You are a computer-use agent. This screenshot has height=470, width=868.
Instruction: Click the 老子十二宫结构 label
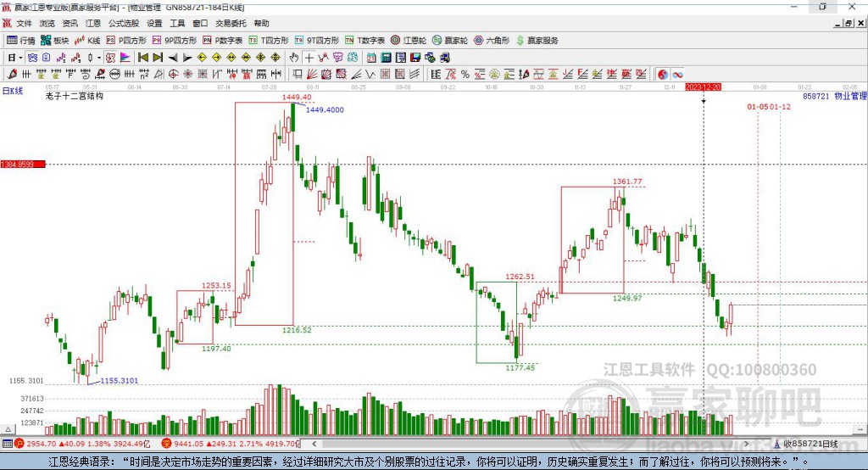75,96
